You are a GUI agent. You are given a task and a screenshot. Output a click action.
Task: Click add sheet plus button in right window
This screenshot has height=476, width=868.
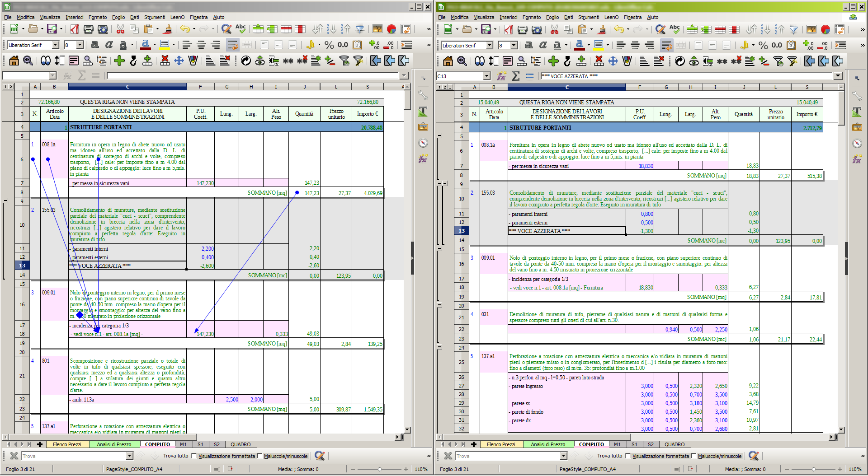coord(474,444)
